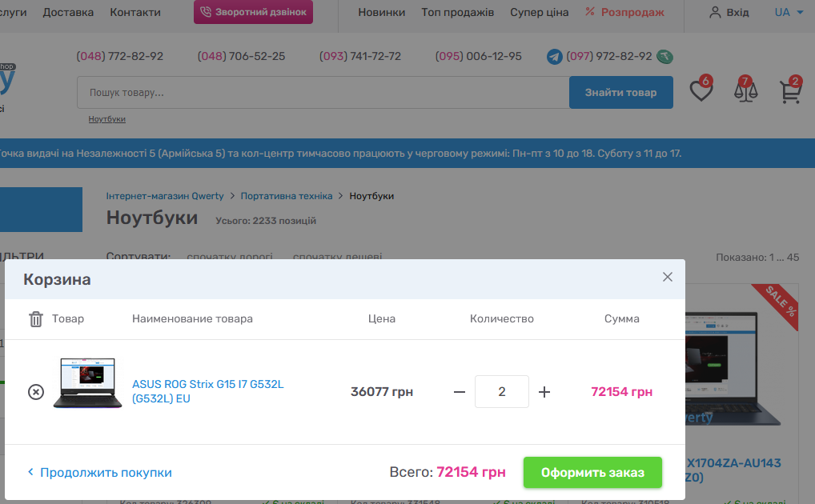Expand the UA language dropdown
The height and width of the screenshot is (504, 815).
click(x=789, y=13)
